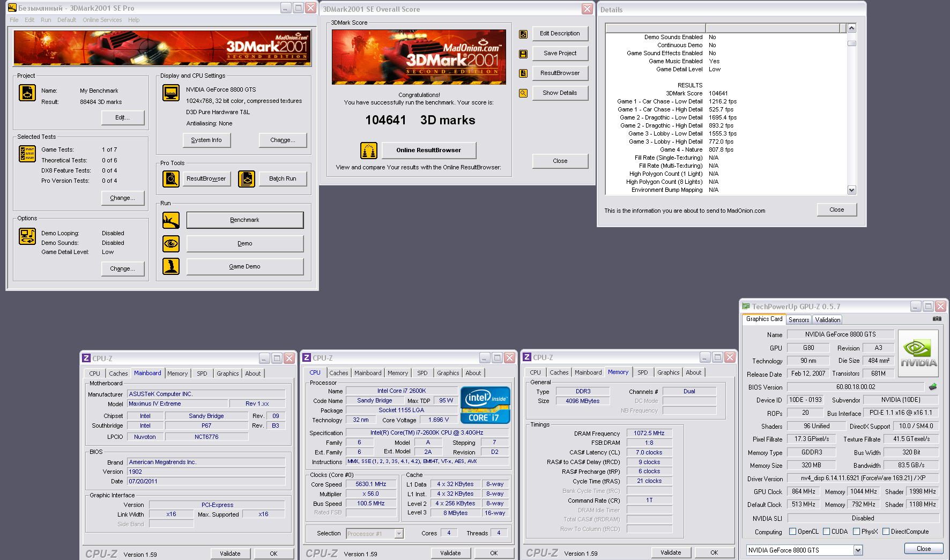Click the Save Project disk icon
Image resolution: width=950 pixels, height=560 pixels.
click(523, 54)
